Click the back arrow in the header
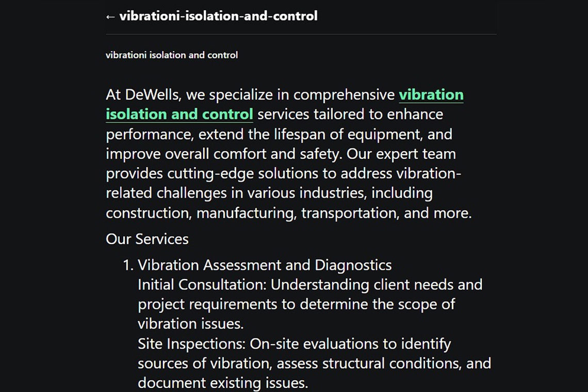Screen dimensions: 588x392 [x=110, y=17]
